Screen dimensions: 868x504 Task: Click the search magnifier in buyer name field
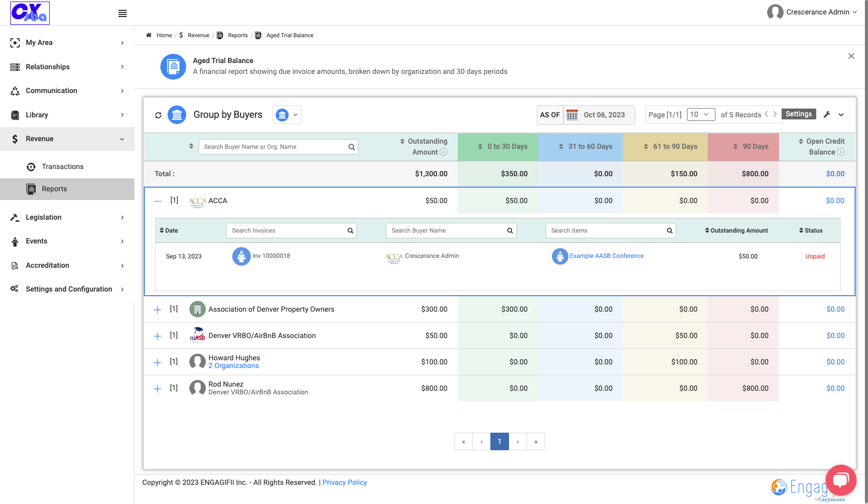[x=352, y=147]
